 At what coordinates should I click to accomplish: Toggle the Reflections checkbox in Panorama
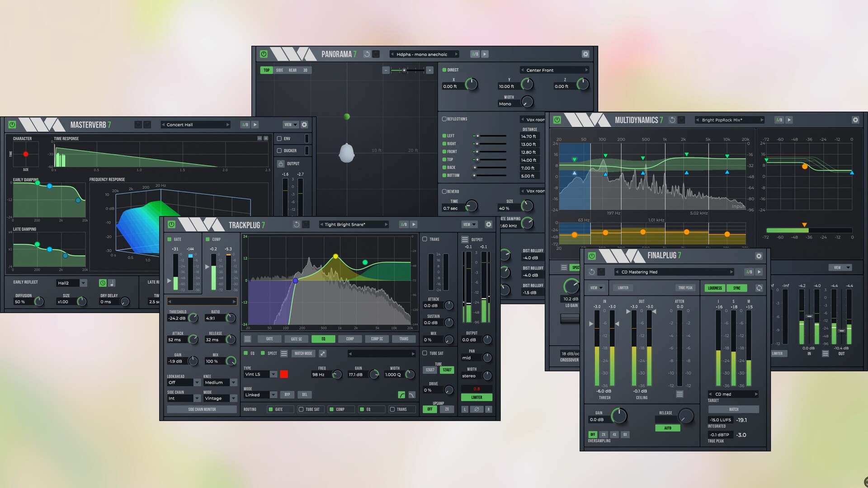tap(444, 119)
